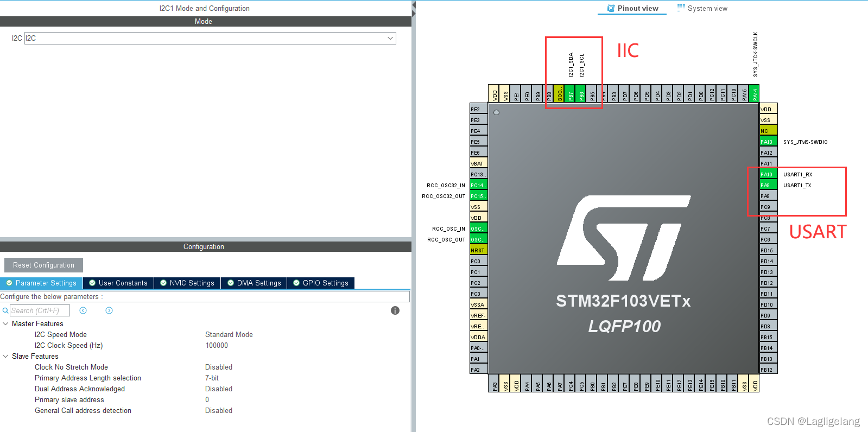Click the PA12 pin
The image size is (868, 432).
769,153
